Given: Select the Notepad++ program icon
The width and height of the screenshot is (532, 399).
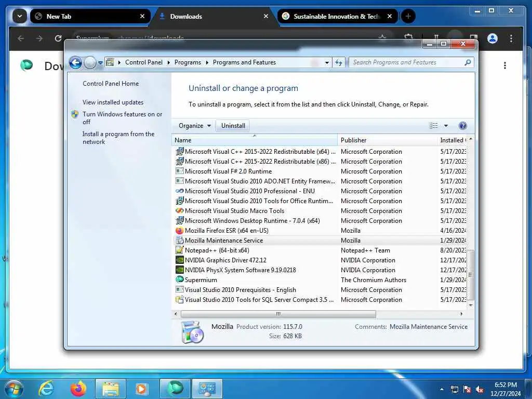Looking at the screenshot, I should click(179, 250).
